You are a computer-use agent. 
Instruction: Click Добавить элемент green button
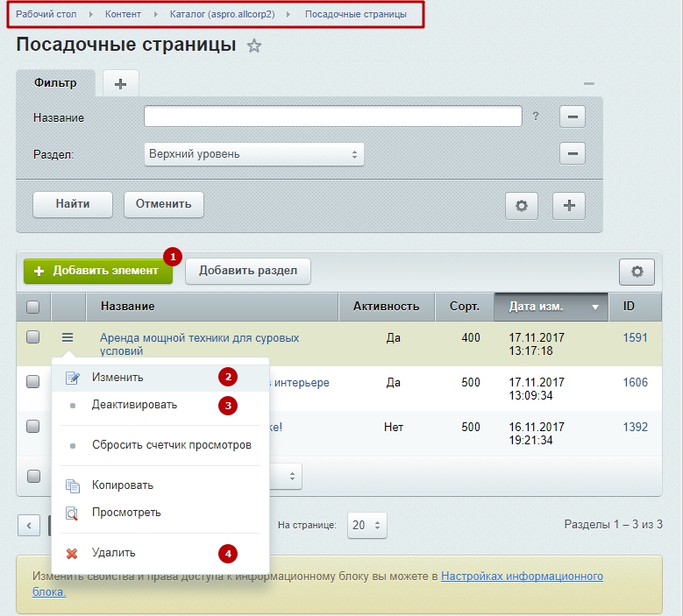coord(98,271)
